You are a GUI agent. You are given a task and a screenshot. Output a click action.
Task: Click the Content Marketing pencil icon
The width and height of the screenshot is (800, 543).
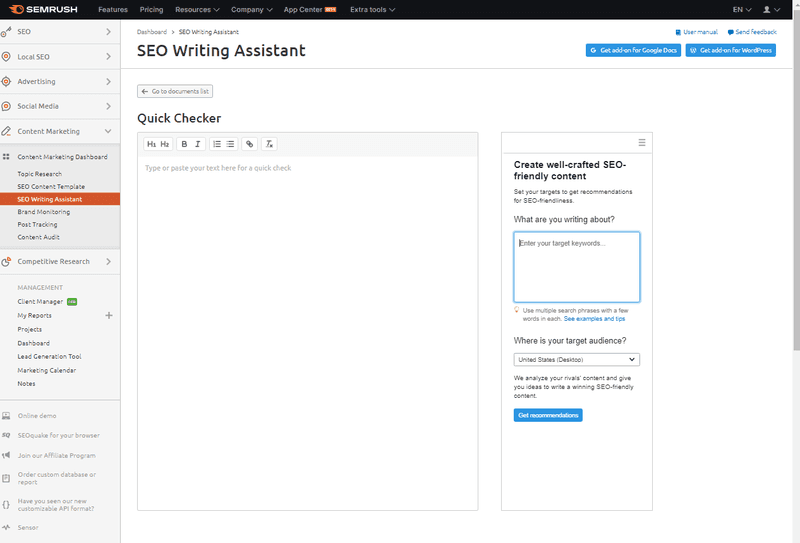coord(6,131)
